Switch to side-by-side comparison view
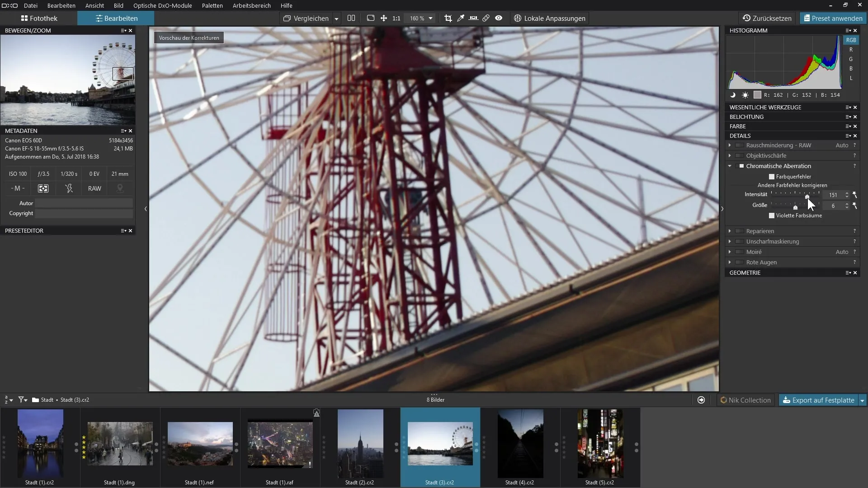Screen dimensions: 868x488 pos(351,18)
